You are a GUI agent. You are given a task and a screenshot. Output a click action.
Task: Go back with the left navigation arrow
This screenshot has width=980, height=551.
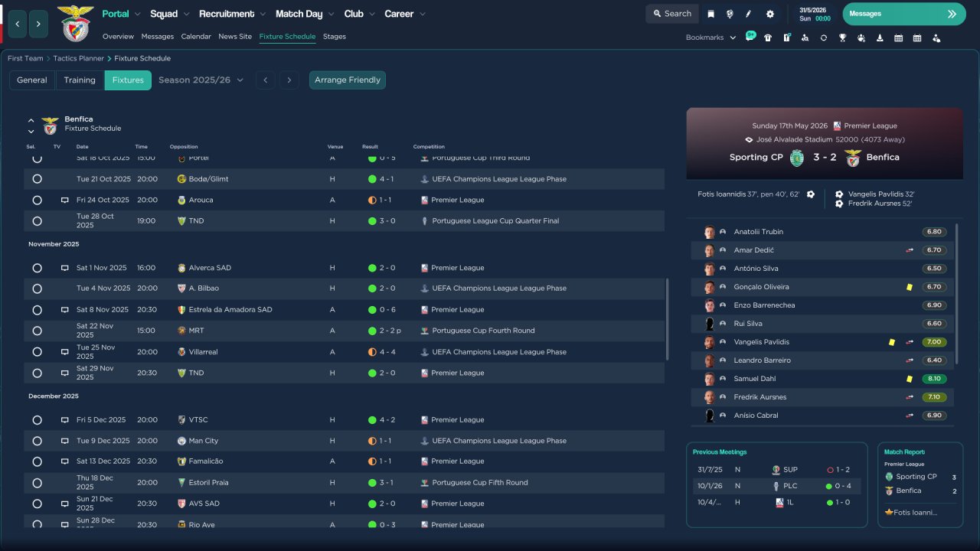(18, 24)
